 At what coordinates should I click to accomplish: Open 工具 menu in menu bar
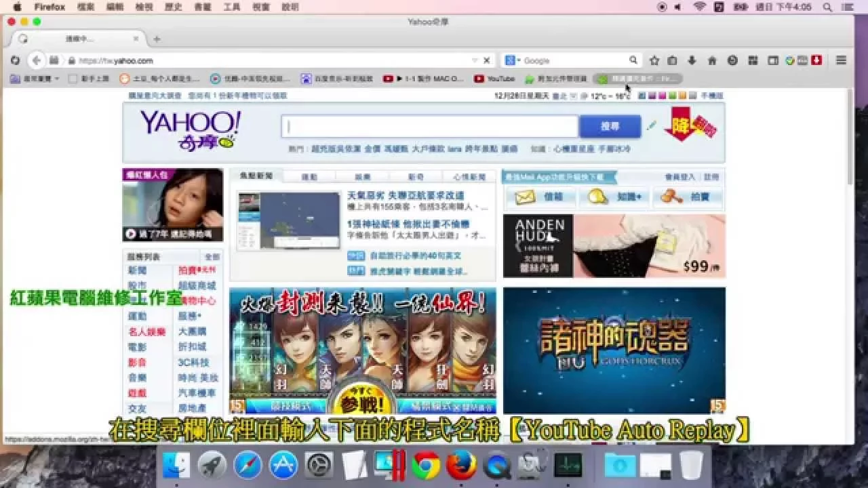point(232,7)
